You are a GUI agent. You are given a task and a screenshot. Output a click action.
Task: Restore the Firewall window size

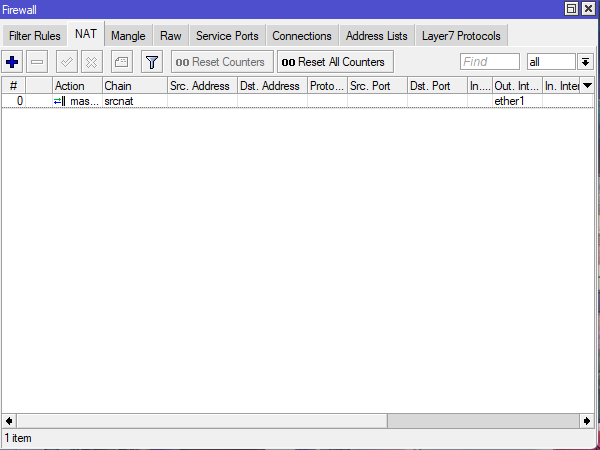(x=571, y=8)
